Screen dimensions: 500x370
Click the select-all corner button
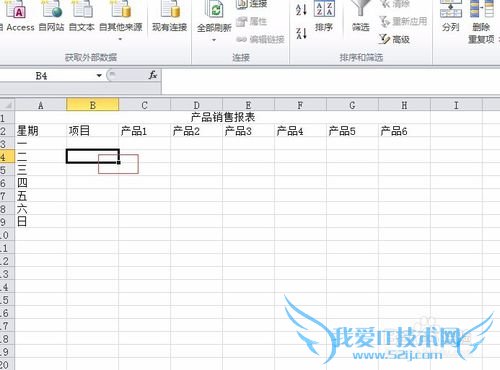(x=7, y=105)
